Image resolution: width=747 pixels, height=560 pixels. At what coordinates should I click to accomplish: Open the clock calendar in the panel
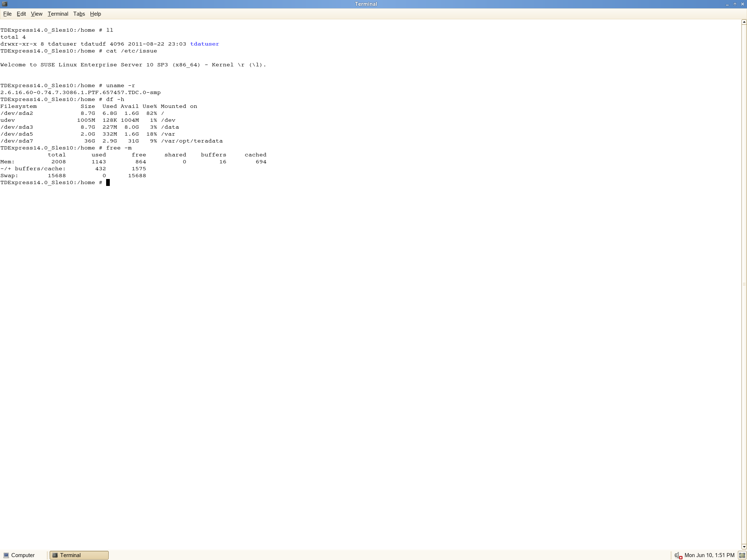tap(709, 555)
